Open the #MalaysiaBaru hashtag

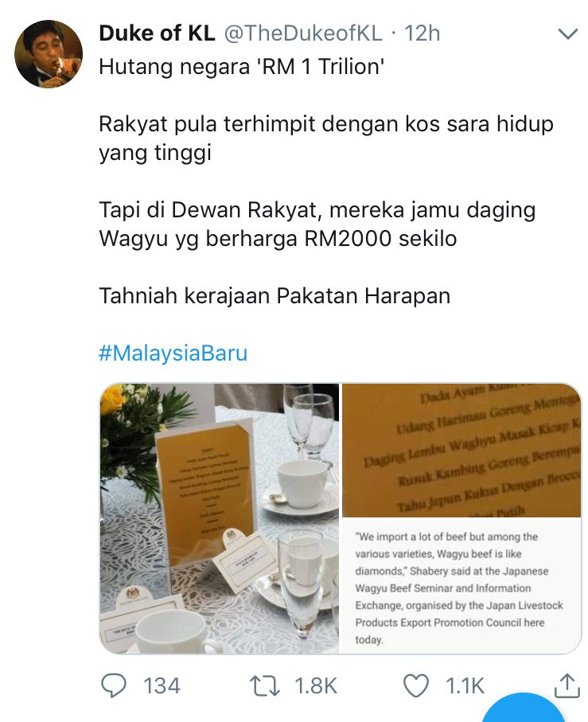(173, 353)
